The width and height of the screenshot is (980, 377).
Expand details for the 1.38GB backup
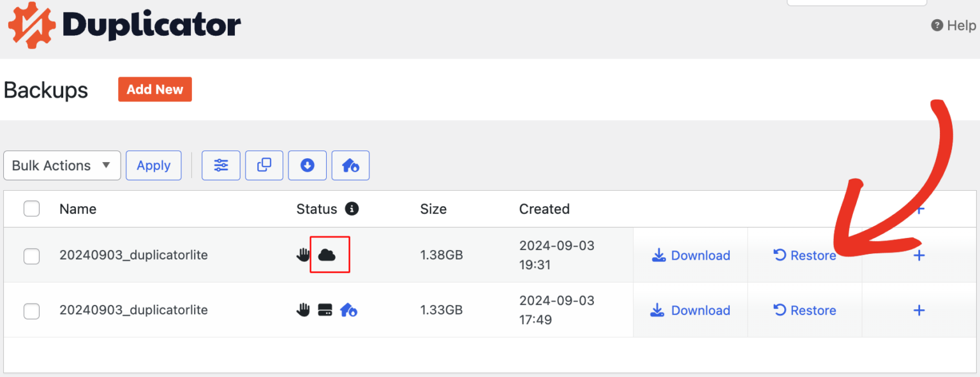pyautogui.click(x=919, y=255)
